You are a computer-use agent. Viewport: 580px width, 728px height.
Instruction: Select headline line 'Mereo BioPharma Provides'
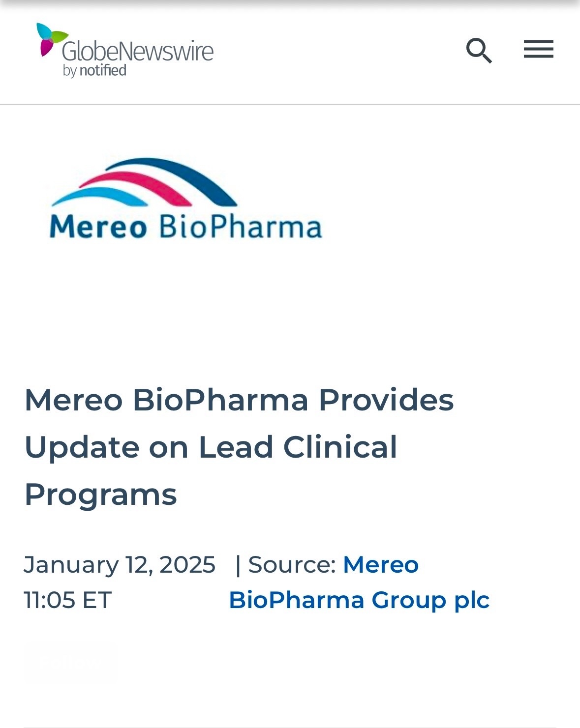pyautogui.click(x=239, y=400)
